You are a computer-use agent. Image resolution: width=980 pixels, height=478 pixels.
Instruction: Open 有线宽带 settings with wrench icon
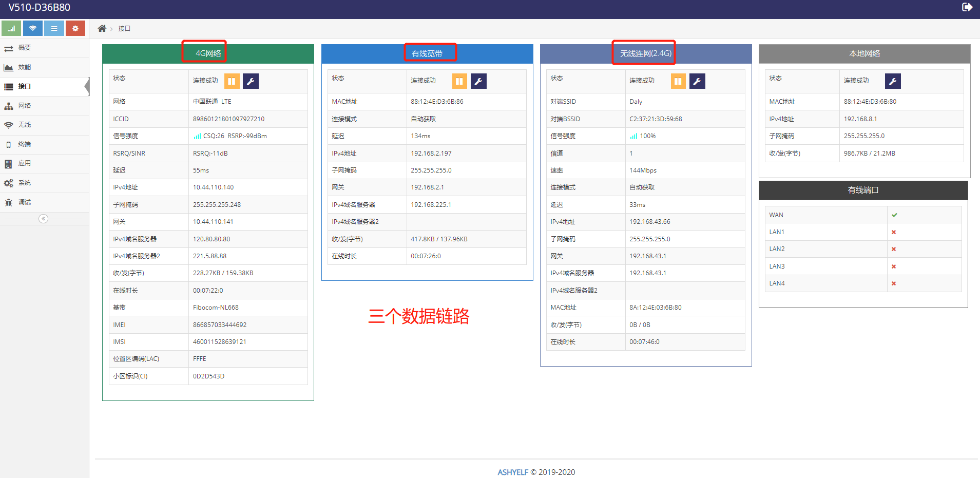click(478, 81)
